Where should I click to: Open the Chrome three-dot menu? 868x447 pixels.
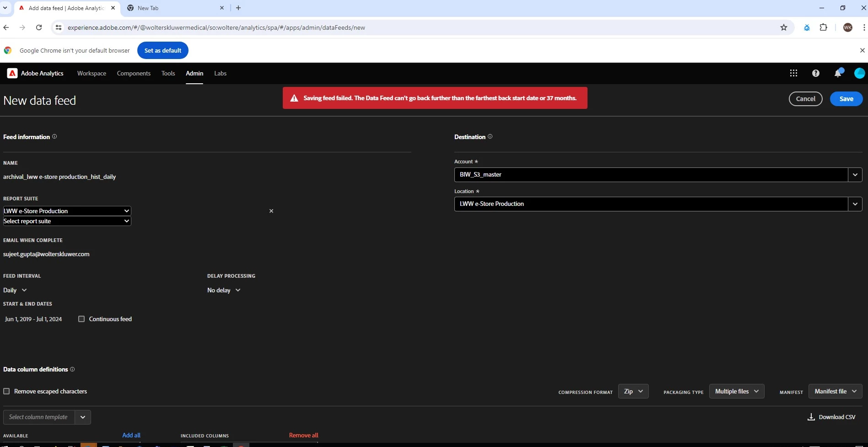coord(864,27)
